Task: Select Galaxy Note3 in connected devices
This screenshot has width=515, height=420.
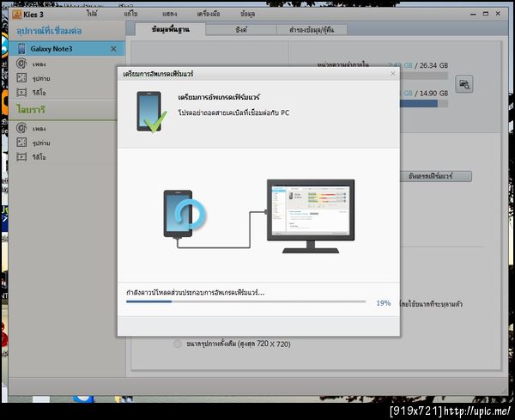Action: point(67,49)
